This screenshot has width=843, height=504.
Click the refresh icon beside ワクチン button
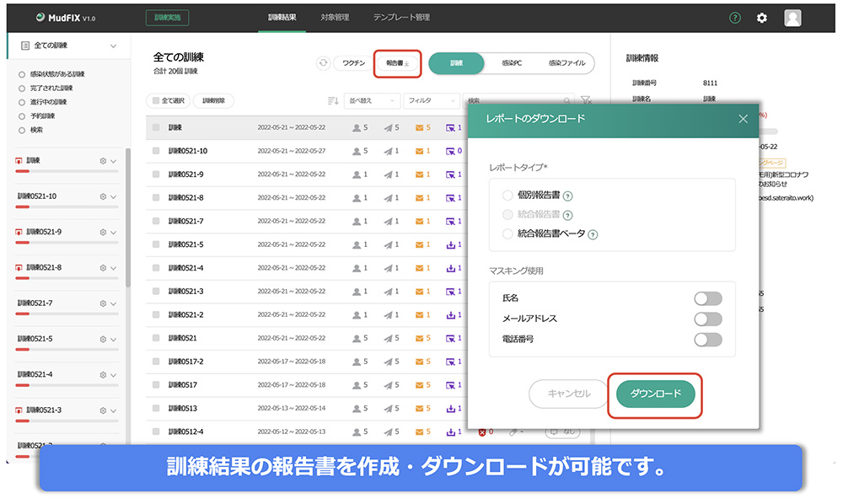(323, 63)
